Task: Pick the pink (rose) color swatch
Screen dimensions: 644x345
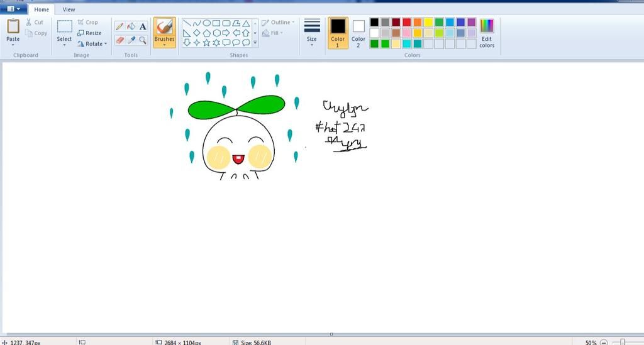Action: (x=407, y=33)
